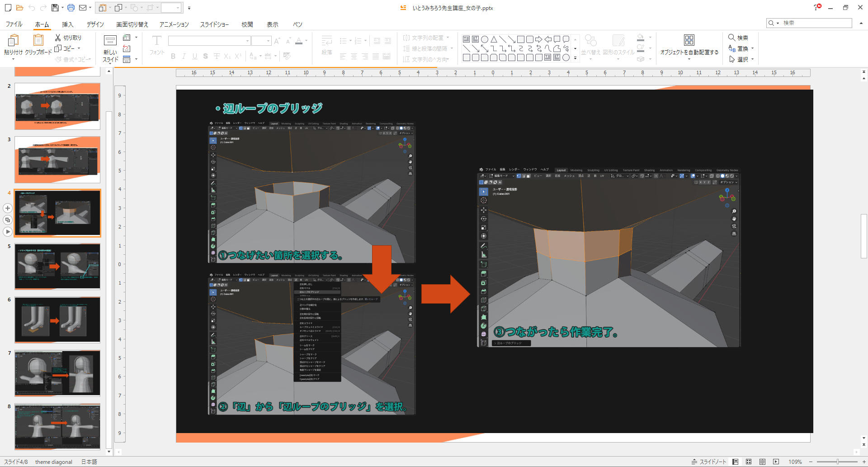This screenshot has height=467, width=868.
Task: Click the 置換 replace button
Action: [738, 48]
